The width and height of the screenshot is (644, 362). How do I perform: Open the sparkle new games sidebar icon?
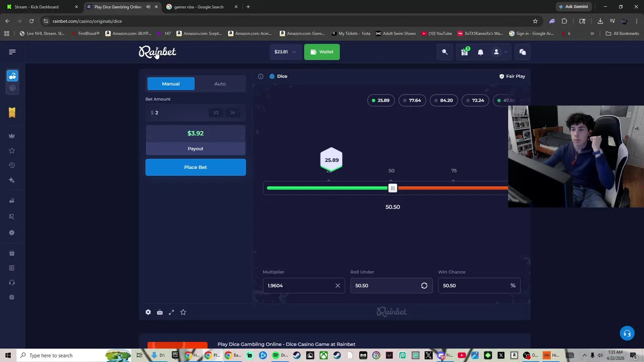(12, 180)
